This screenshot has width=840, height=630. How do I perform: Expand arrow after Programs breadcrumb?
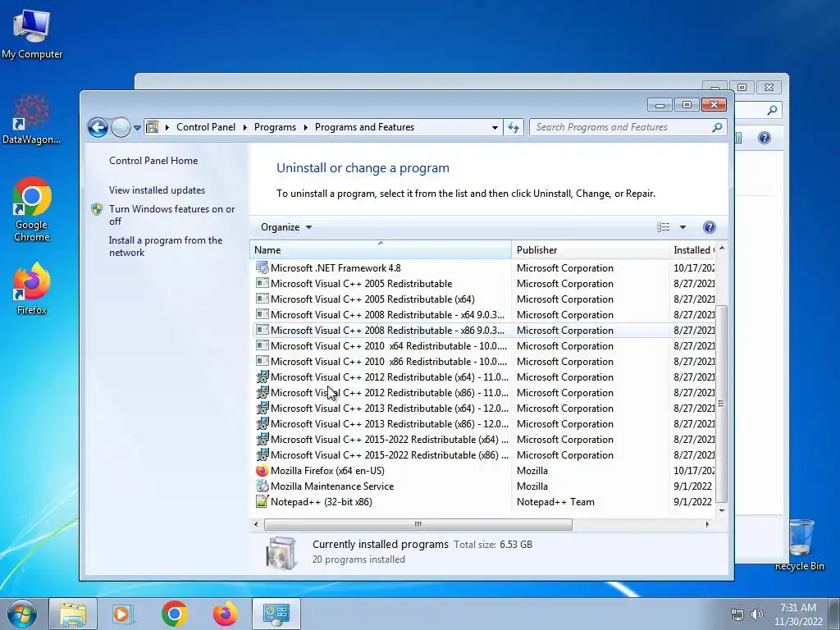tap(305, 127)
